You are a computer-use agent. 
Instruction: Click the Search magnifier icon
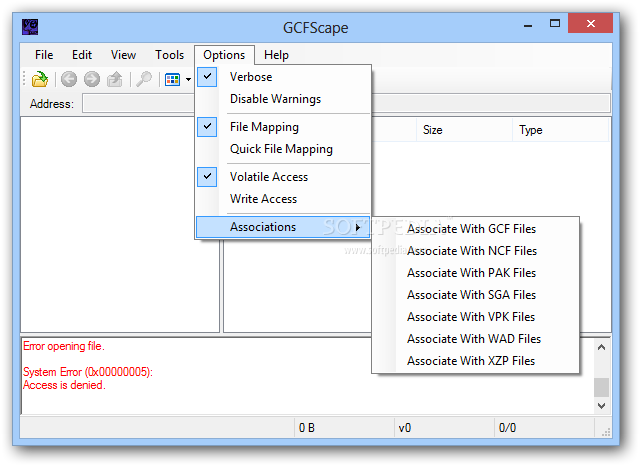pos(144,79)
